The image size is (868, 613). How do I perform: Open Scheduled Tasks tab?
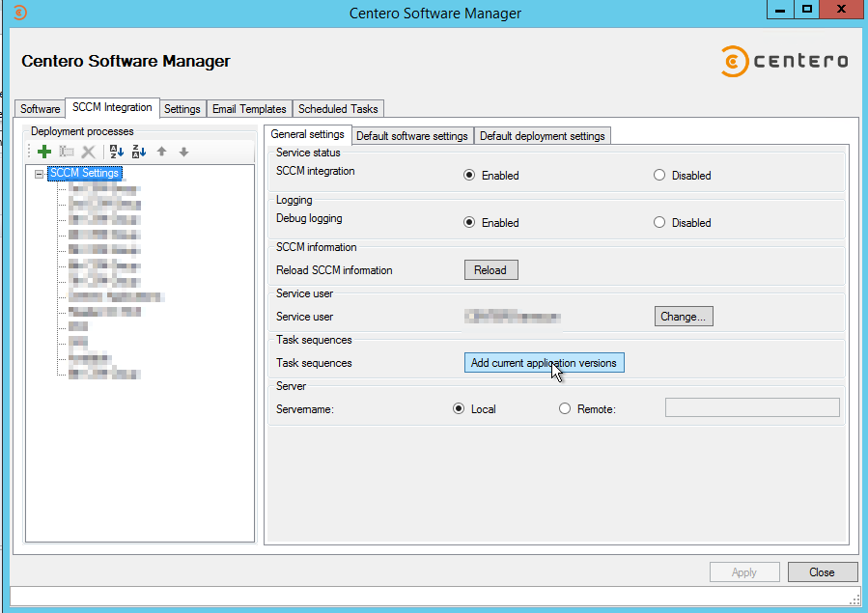(x=338, y=109)
